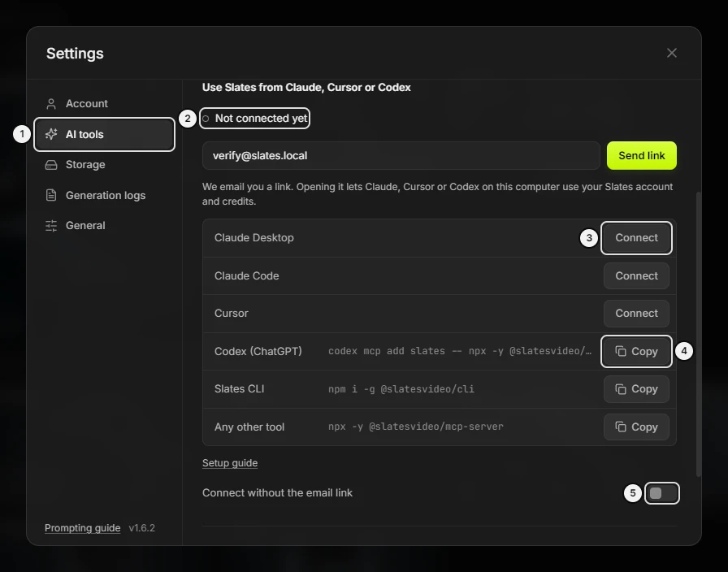The width and height of the screenshot is (728, 572).
Task: Copy the Slates CLI install command
Action: point(636,389)
